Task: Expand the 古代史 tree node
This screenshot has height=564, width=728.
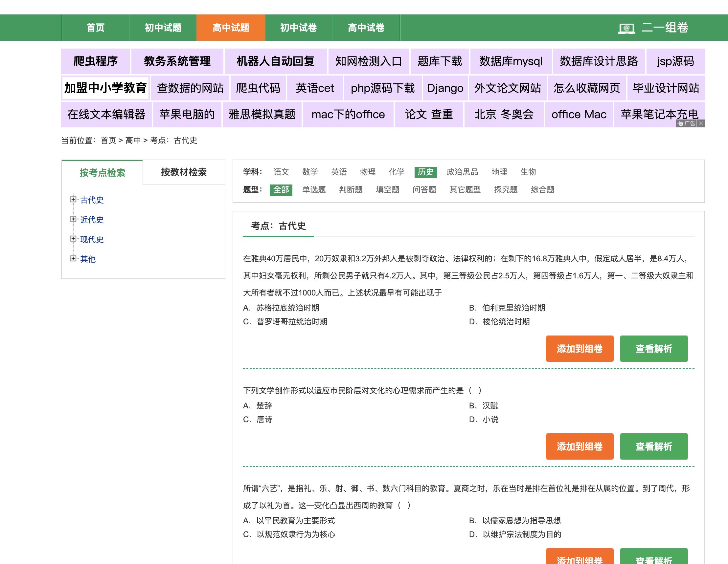Action: [73, 199]
